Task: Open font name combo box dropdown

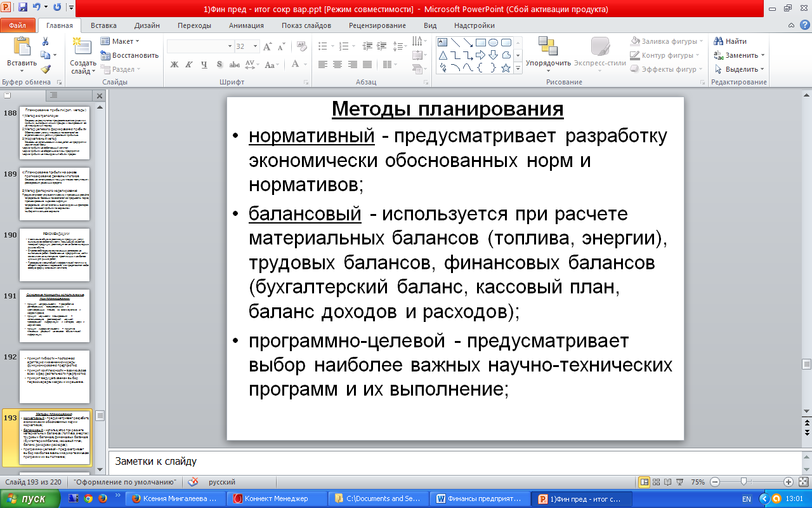Action: pyautogui.click(x=230, y=46)
